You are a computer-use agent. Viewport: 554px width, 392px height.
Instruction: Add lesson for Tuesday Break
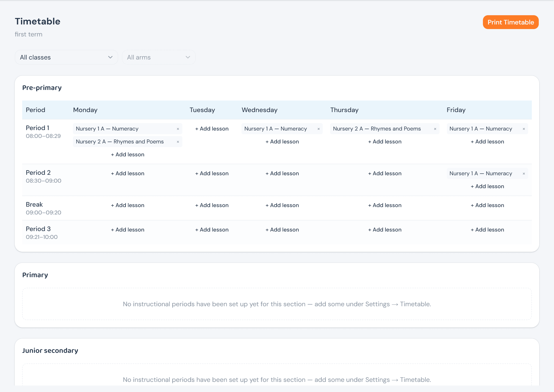click(212, 205)
